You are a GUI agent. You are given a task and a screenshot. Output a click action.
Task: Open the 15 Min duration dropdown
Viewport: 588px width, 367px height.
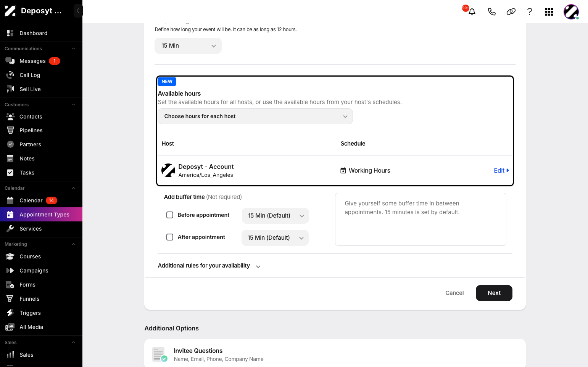click(x=188, y=46)
